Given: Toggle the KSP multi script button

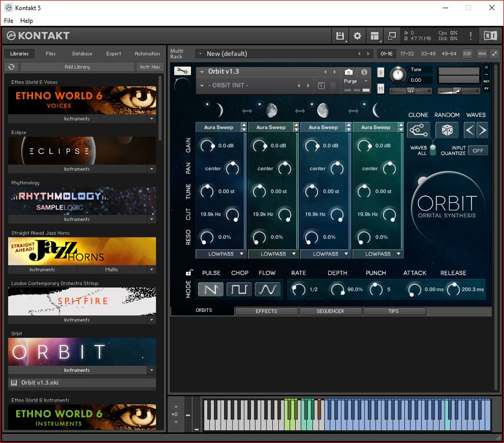Looking at the screenshot, I should tap(467, 54).
